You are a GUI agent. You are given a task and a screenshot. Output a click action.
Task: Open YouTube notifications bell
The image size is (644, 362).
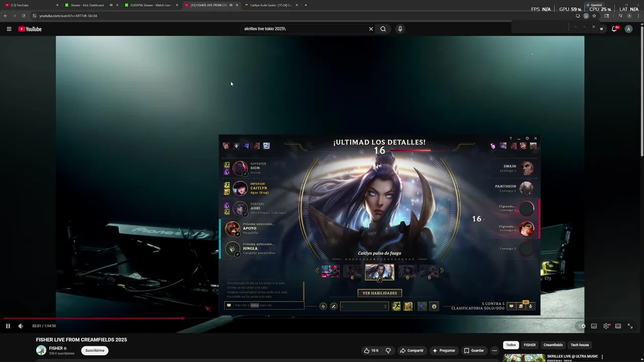[614, 29]
